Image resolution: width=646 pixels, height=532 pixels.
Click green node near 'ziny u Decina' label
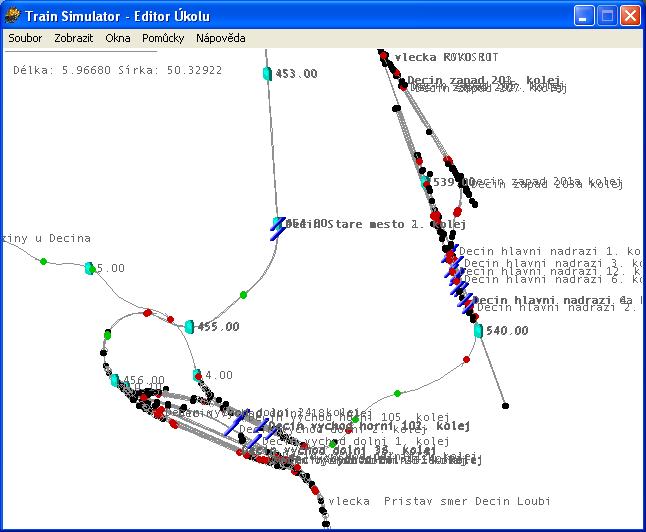tap(43, 261)
